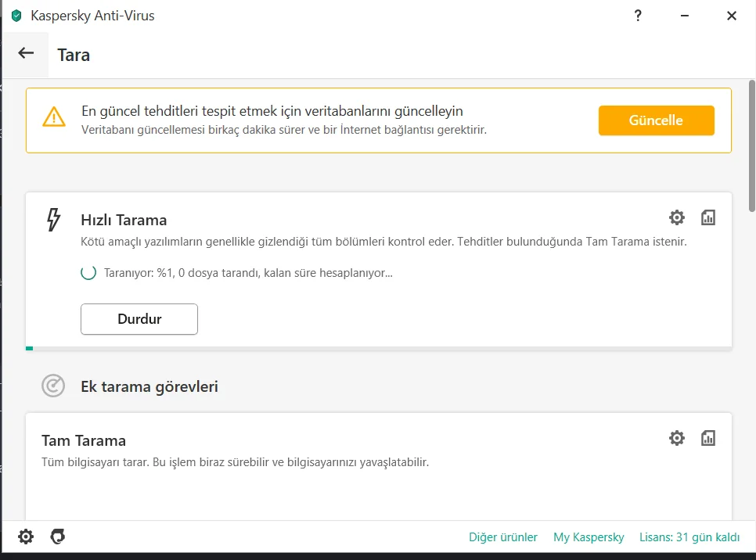756x560 pixels.
Task: Select the lightning bolt Hızlı Tarama icon
Action: click(52, 221)
